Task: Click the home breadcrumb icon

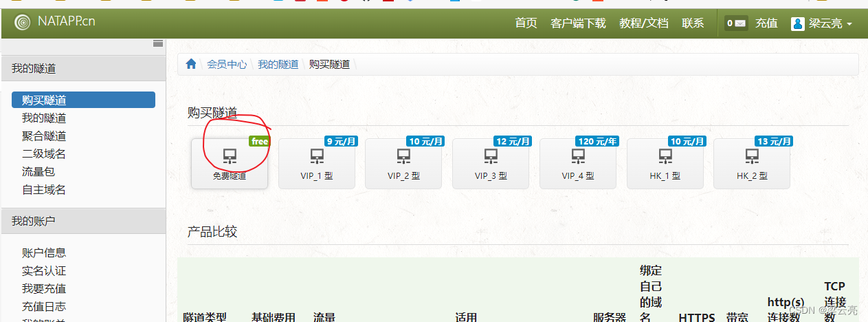Action: pyautogui.click(x=191, y=63)
